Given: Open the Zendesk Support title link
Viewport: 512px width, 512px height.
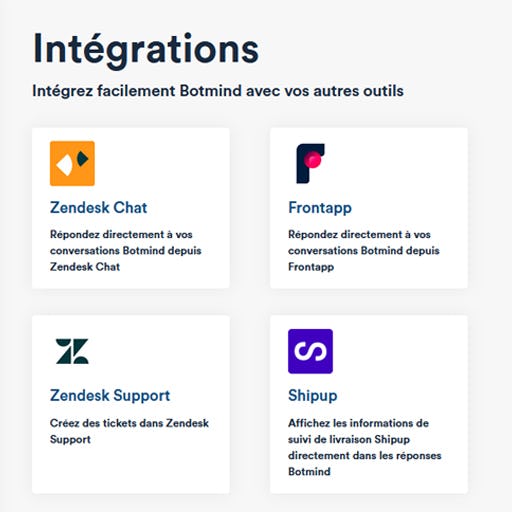Looking at the screenshot, I should click(x=110, y=396).
